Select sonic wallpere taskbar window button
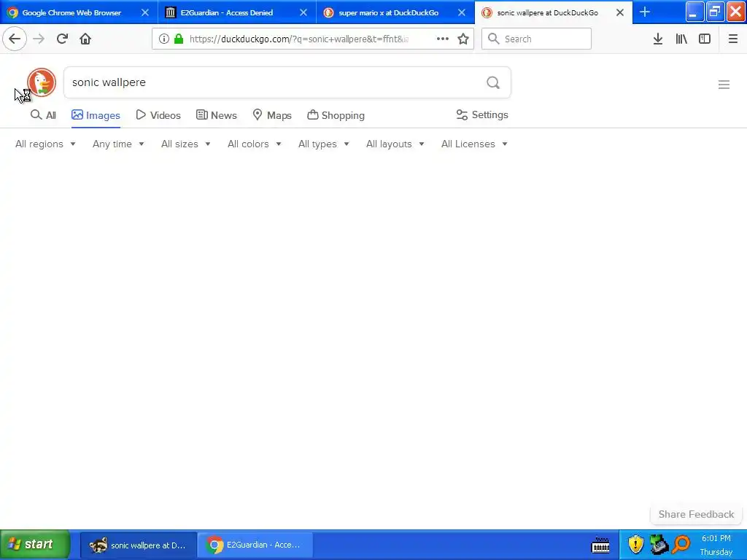 [x=138, y=545]
